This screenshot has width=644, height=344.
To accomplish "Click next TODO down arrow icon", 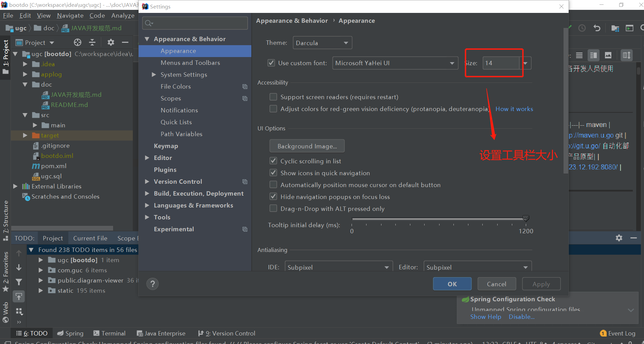I will [19, 268].
